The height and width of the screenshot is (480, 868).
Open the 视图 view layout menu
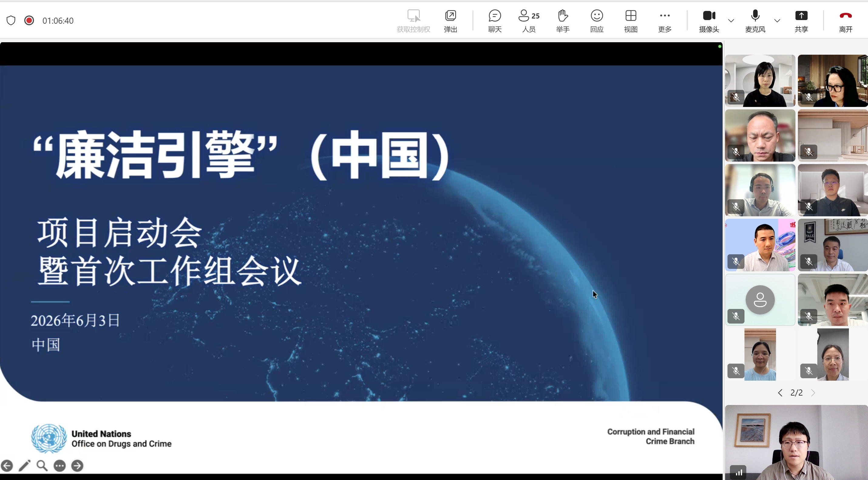click(x=631, y=21)
